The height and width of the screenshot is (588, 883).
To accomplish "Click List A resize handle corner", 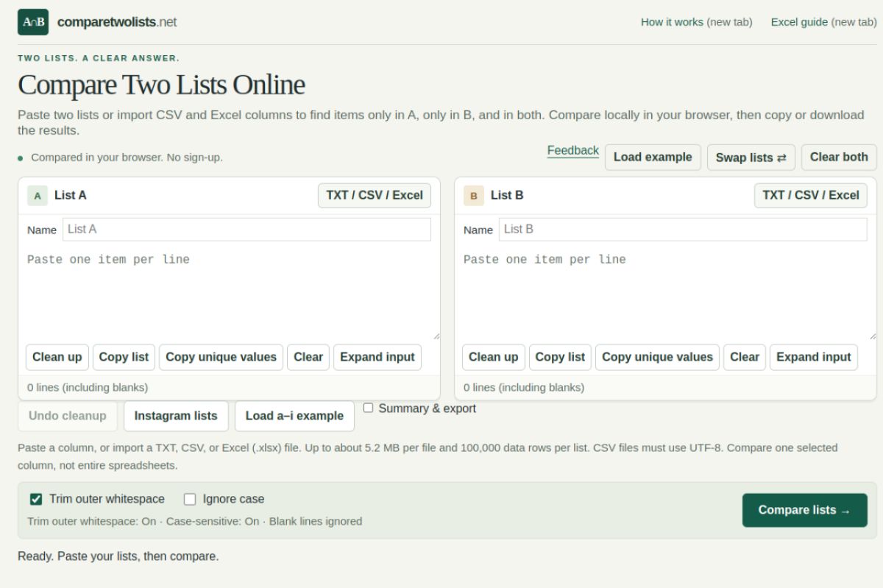I will pos(436,335).
